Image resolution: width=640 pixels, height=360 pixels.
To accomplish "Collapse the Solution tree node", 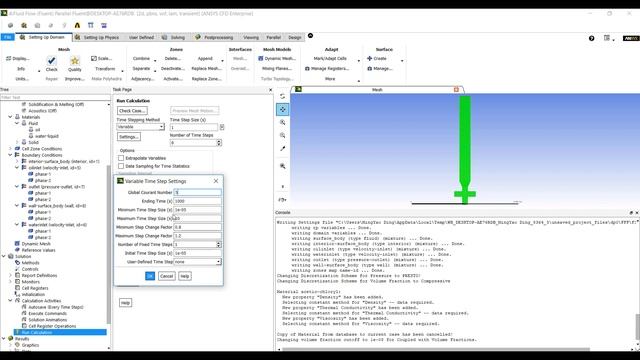I will click(x=4, y=256).
